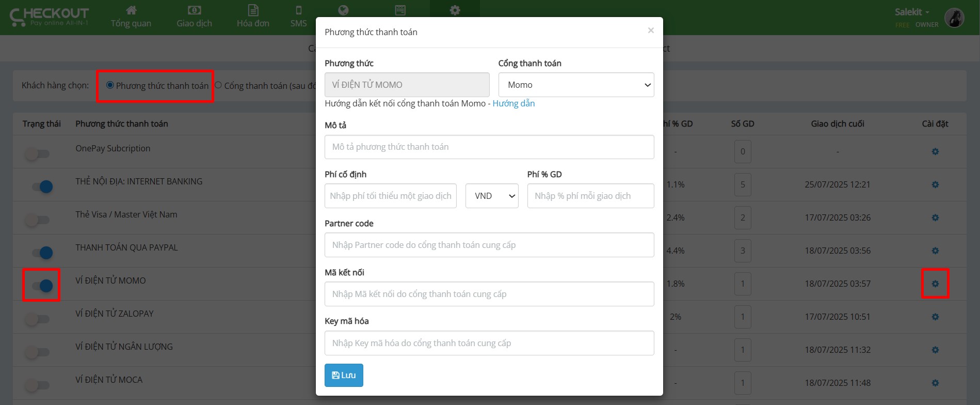Viewport: 980px width, 405px height.
Task: Click date 18/07/2025 03:57 cell
Action: coord(838,284)
